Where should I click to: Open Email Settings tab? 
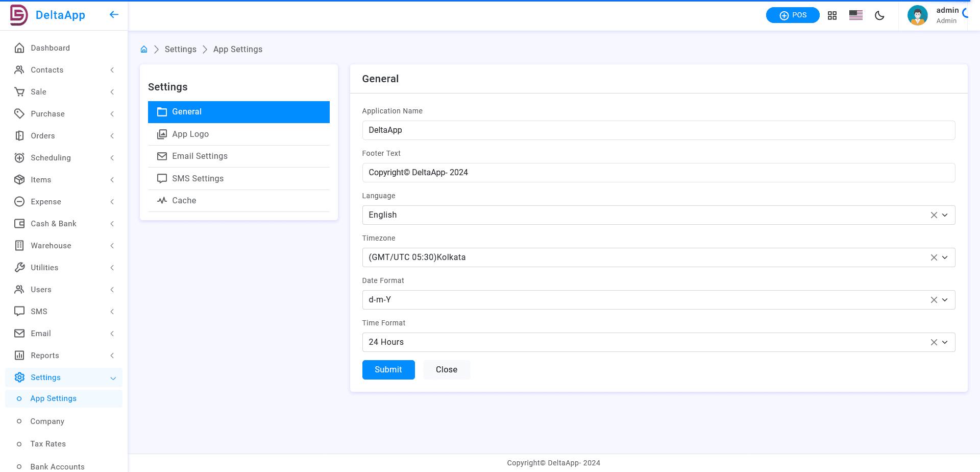pyautogui.click(x=238, y=156)
